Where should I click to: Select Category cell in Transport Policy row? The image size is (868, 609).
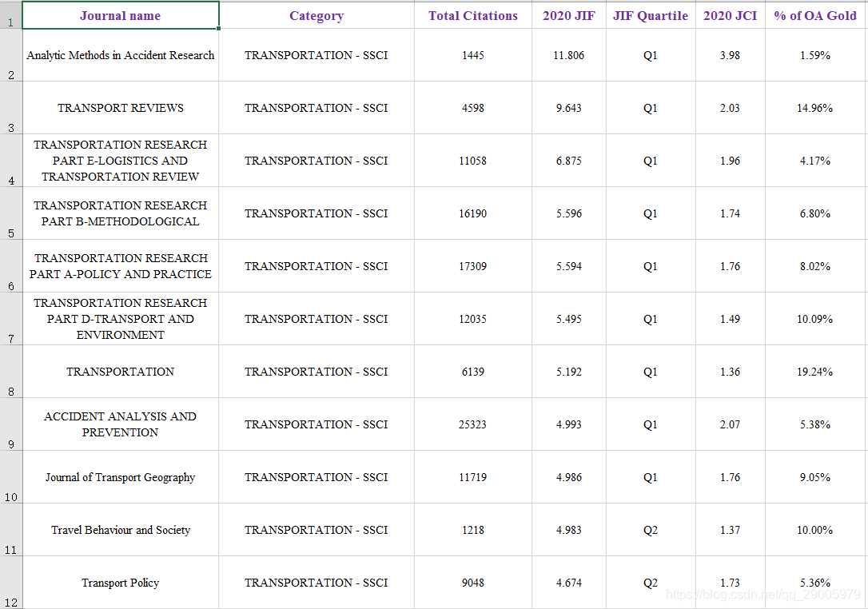(x=316, y=583)
